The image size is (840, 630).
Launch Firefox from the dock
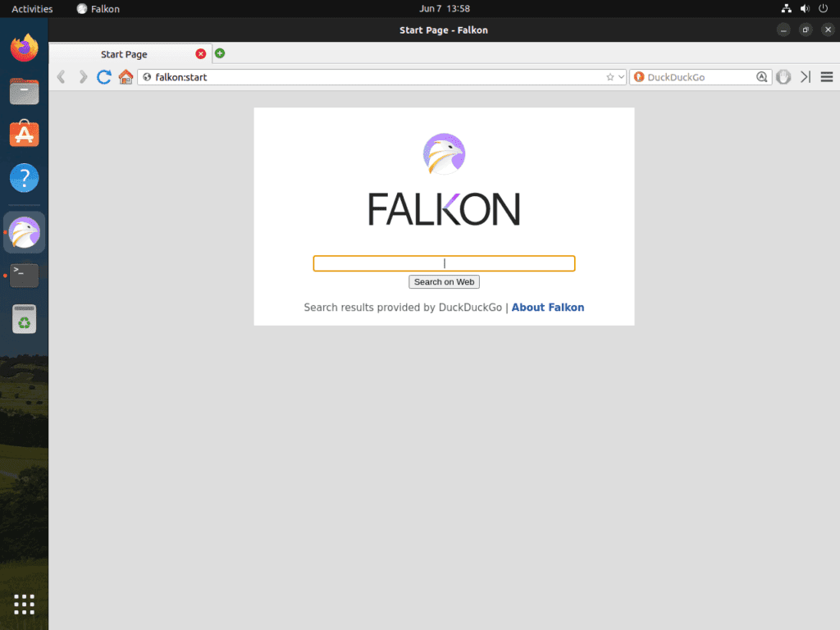24,48
